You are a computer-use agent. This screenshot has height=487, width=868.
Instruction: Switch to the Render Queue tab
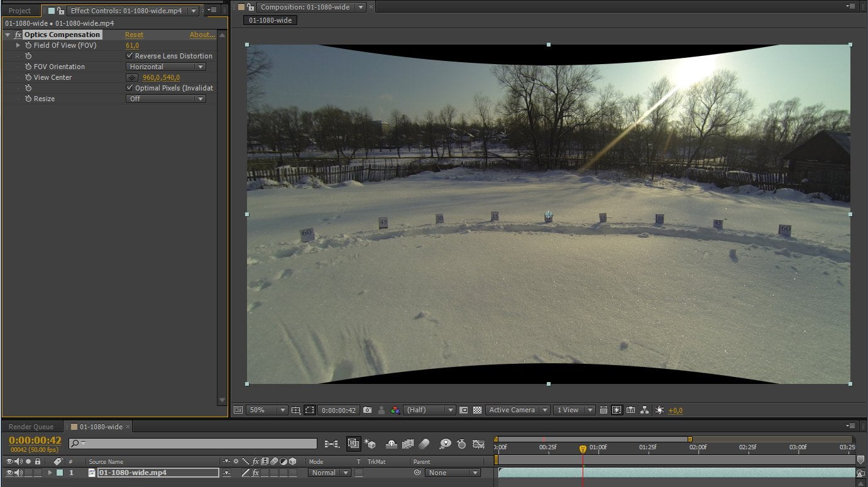[31, 427]
